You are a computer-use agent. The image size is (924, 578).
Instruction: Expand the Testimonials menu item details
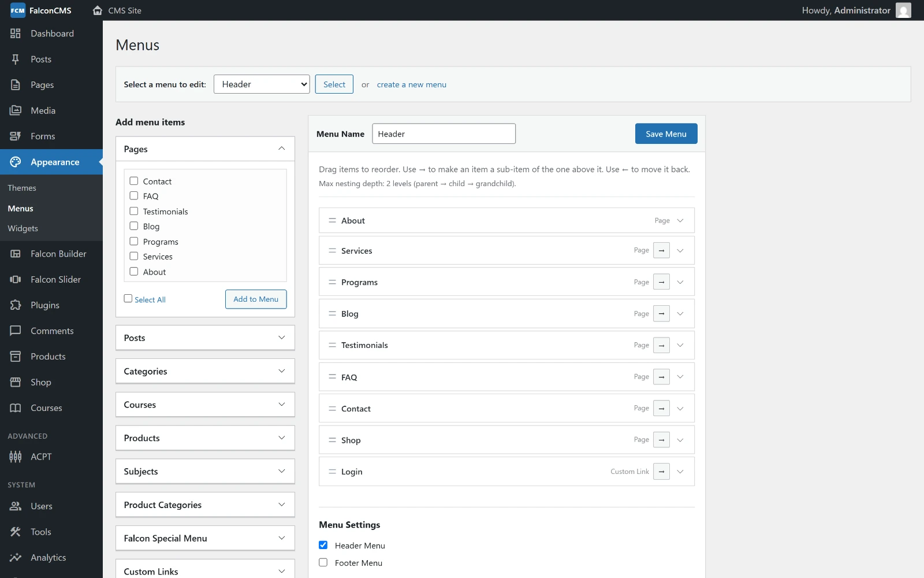tap(680, 345)
